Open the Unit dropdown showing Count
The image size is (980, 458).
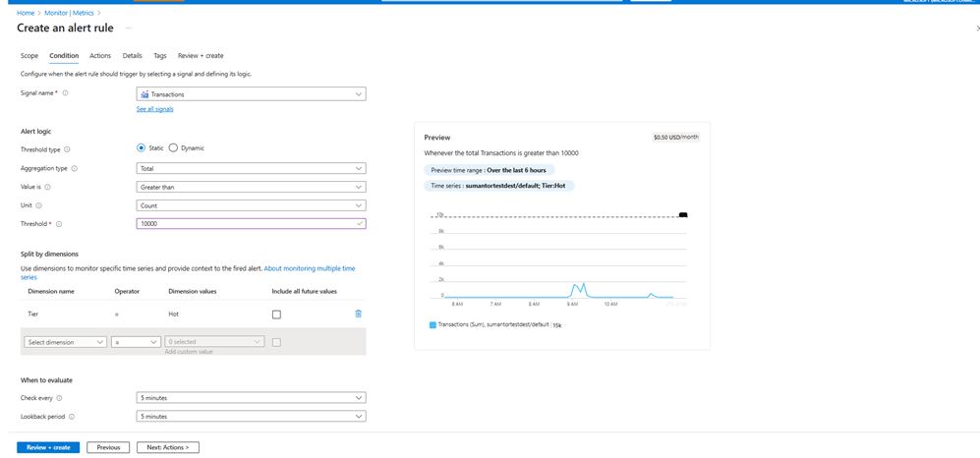pyautogui.click(x=251, y=205)
